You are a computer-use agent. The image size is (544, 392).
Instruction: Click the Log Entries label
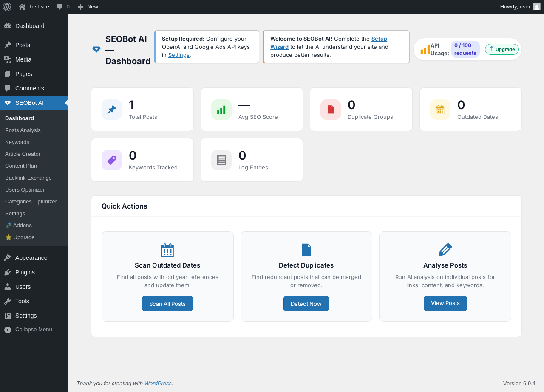[253, 168]
